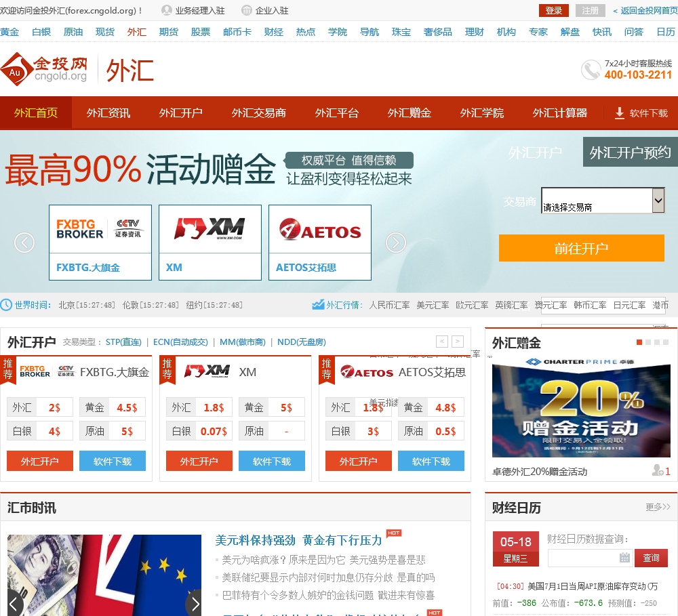Viewport: 678px width, 616px height.
Task: Select the second dot in 外汇赠金 slider
Action: (x=648, y=342)
